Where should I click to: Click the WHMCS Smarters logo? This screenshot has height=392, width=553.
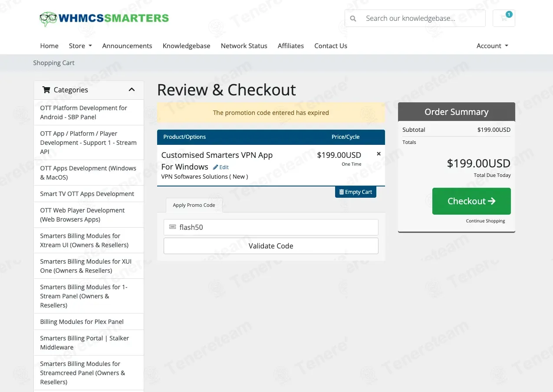pyautogui.click(x=104, y=19)
